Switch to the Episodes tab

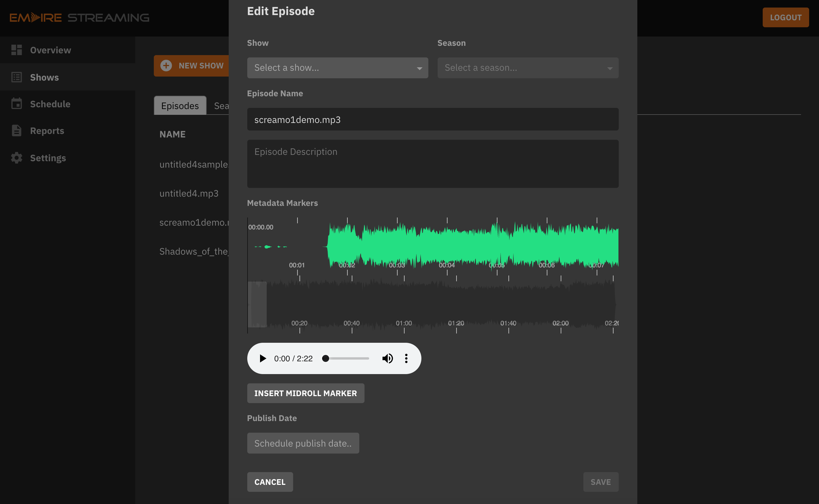(x=180, y=106)
